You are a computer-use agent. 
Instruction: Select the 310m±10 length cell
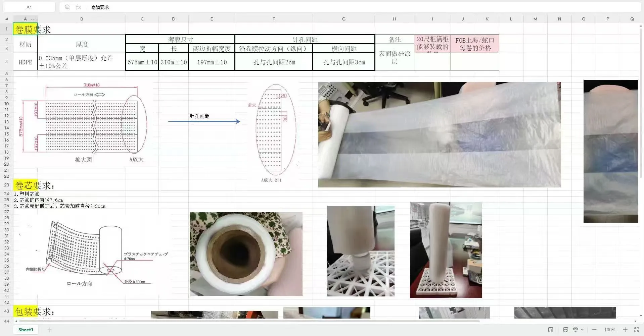coord(174,62)
